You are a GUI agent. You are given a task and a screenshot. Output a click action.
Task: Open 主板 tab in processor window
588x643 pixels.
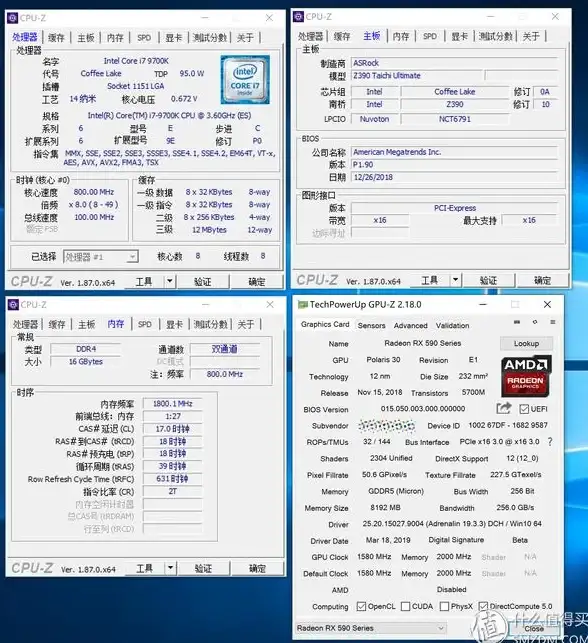(x=86, y=38)
